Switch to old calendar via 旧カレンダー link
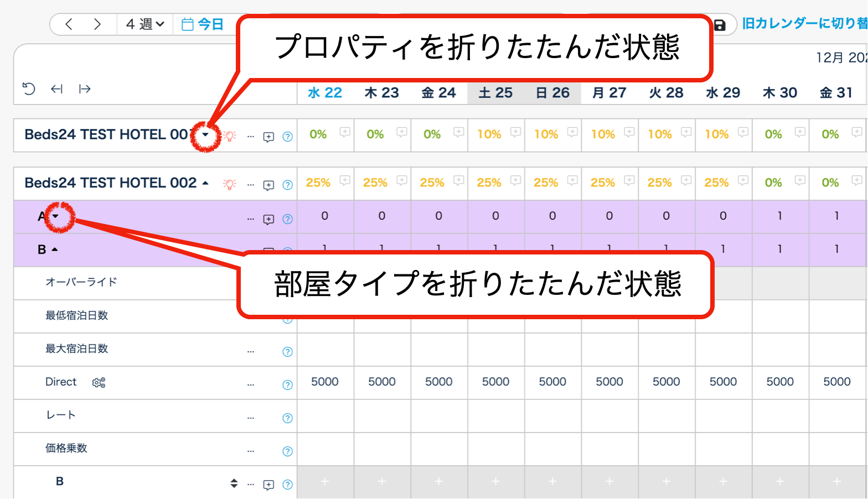This screenshot has height=499, width=868. coord(804,23)
